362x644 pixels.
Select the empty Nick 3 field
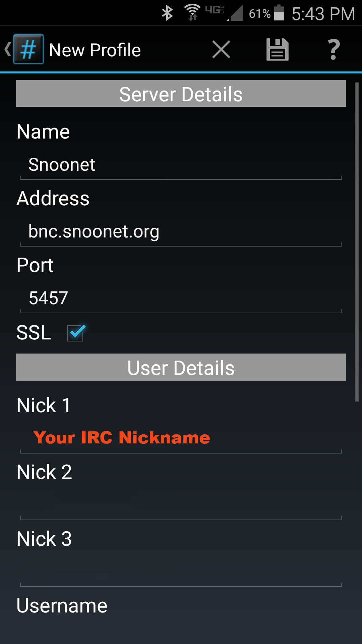181,572
